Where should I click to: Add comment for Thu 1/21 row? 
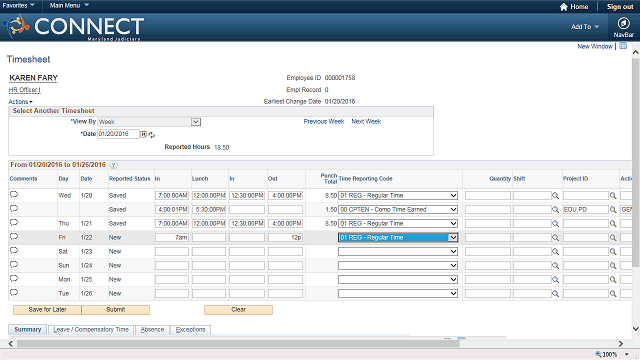[x=14, y=222]
